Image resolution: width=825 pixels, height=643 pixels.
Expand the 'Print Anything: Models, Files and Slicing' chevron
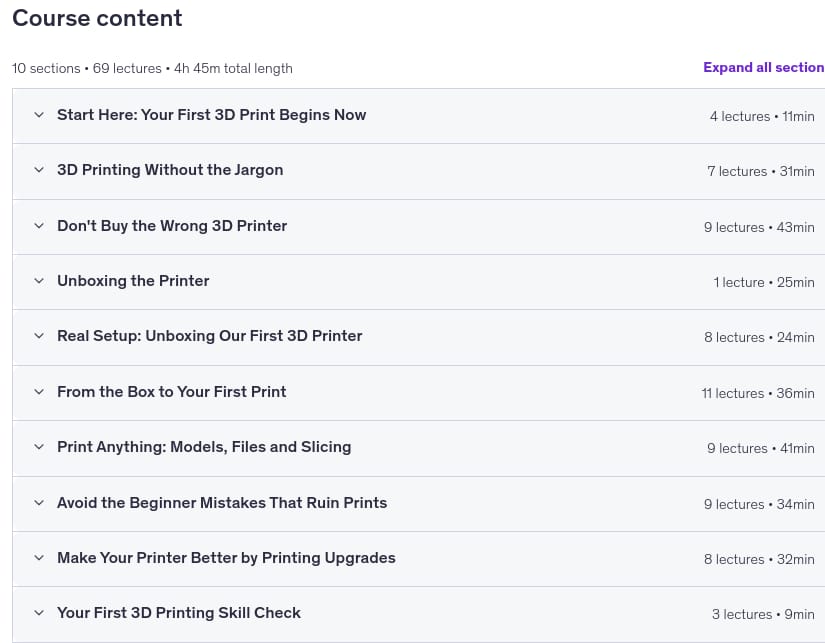tap(39, 447)
